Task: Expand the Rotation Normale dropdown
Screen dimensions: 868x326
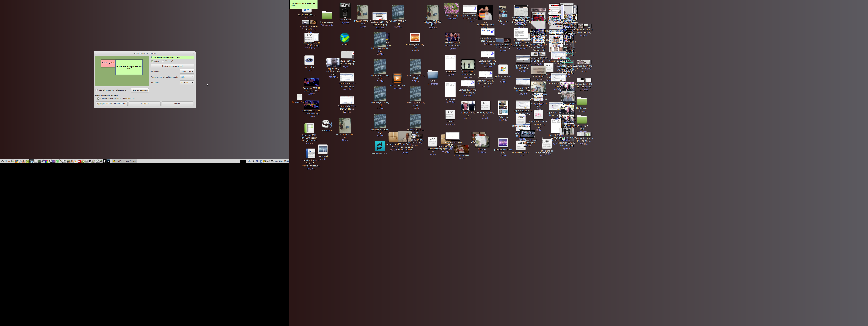Action: (x=187, y=83)
